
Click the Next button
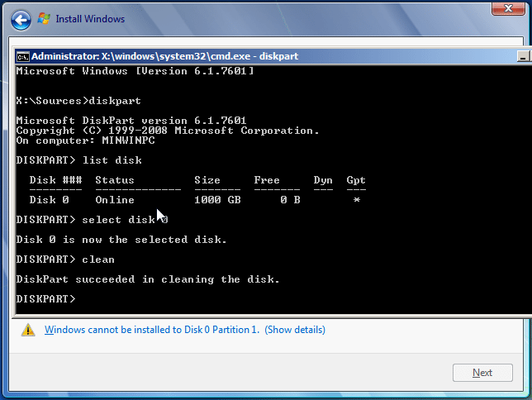pos(482,373)
